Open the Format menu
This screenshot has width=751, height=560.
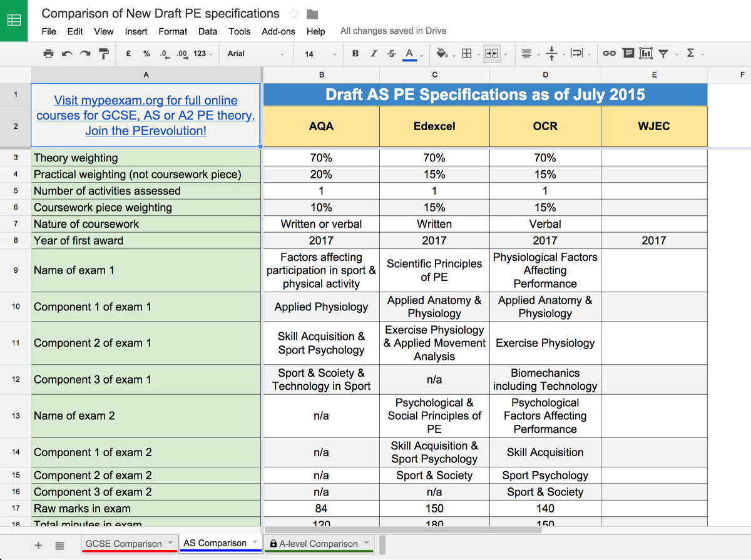(x=173, y=31)
